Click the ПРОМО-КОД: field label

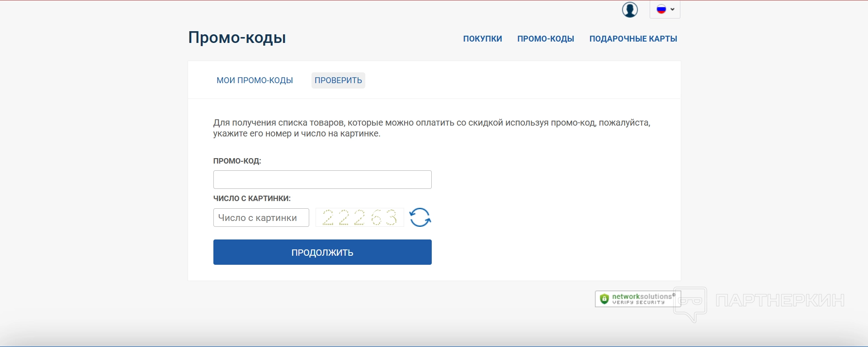point(237,161)
